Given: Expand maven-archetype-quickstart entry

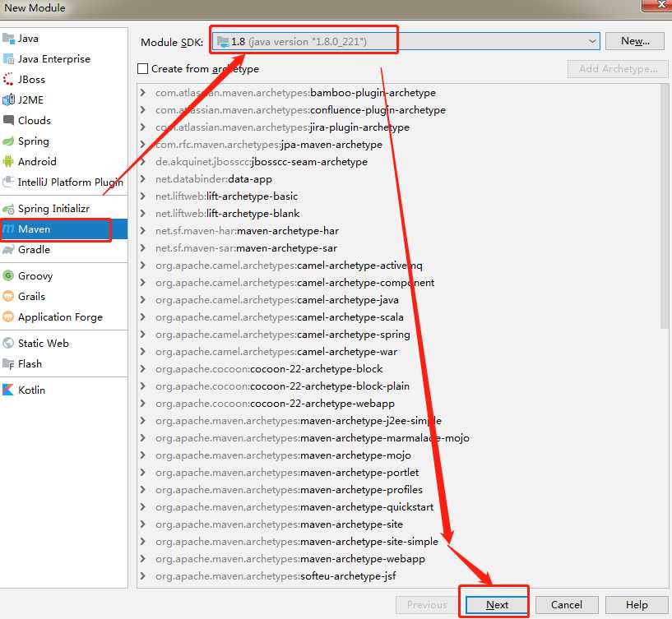Looking at the screenshot, I should tap(143, 507).
